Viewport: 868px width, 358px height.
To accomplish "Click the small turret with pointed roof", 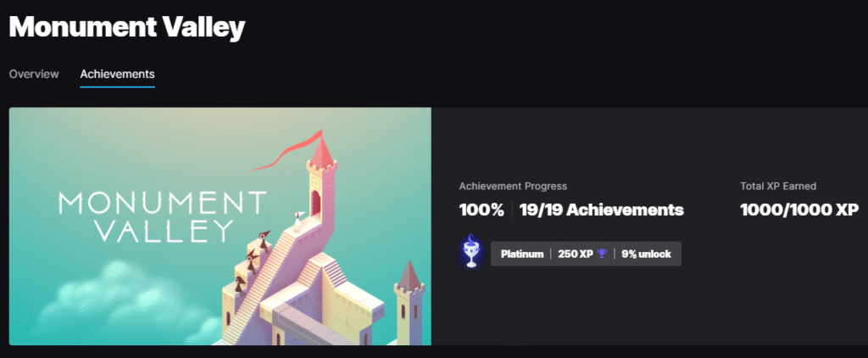I will [409, 300].
